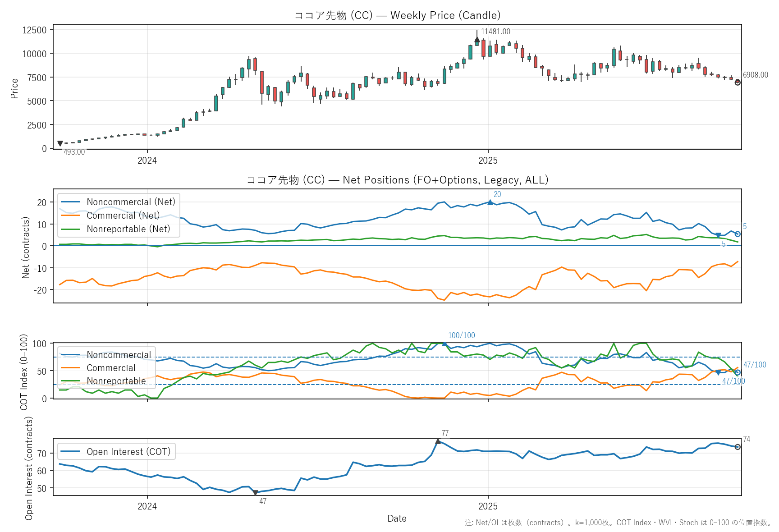Click the 493.00 price low triangle marker
This screenshot has height=532, width=779.
point(60,144)
